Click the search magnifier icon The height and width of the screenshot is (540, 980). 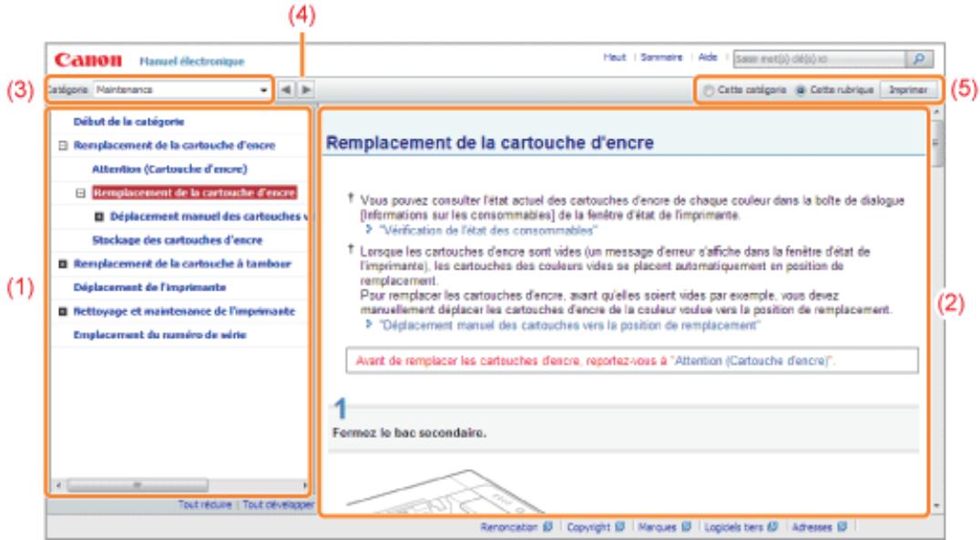point(919,59)
